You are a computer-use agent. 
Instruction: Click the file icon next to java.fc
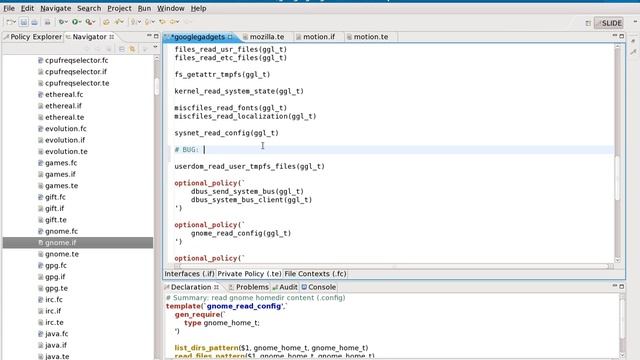(40, 333)
